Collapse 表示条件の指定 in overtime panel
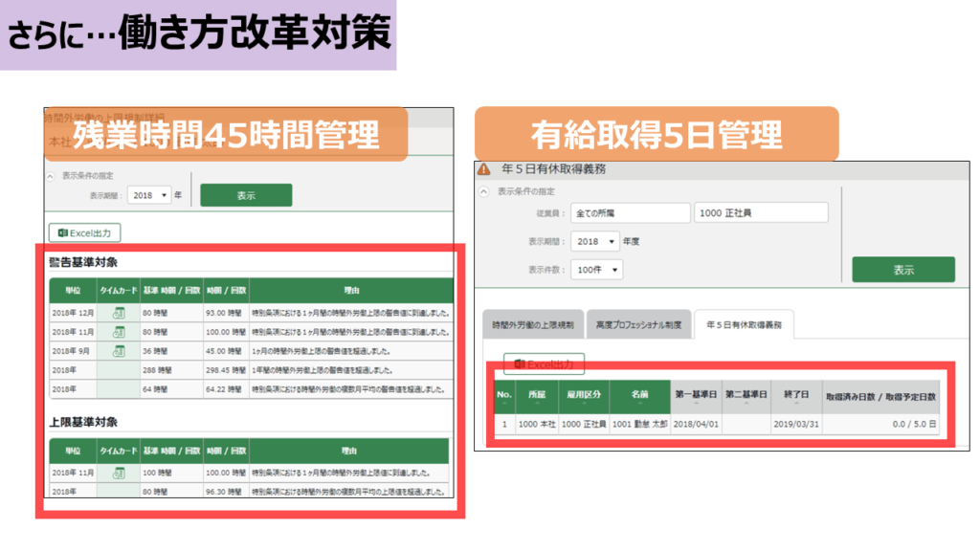 tap(51, 176)
